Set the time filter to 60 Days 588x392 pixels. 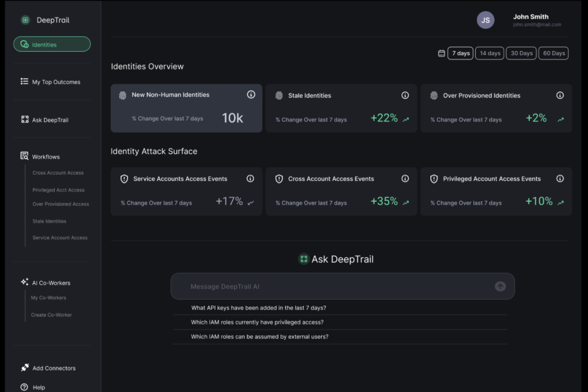click(x=553, y=54)
